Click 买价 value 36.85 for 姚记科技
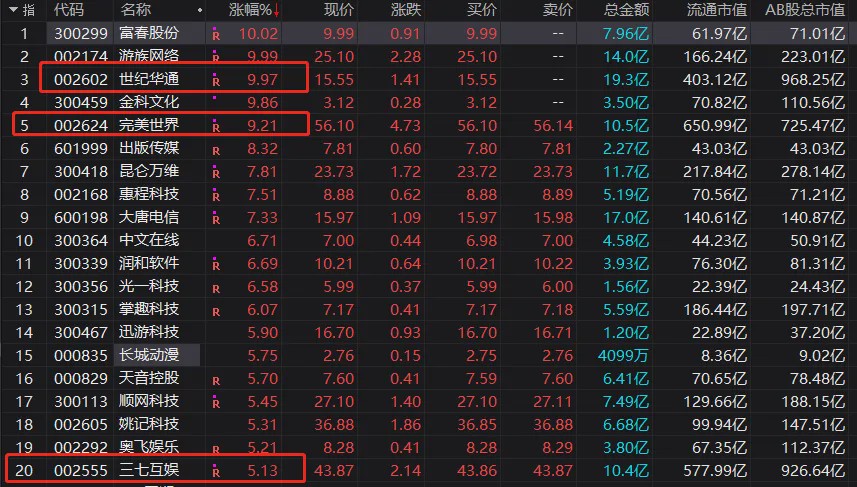 click(x=477, y=424)
